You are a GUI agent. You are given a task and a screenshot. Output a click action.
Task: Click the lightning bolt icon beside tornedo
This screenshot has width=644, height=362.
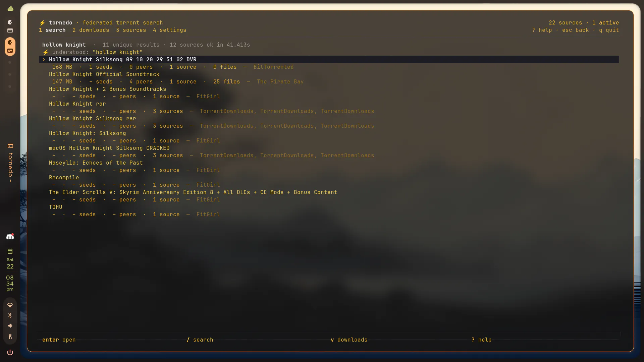coord(42,23)
